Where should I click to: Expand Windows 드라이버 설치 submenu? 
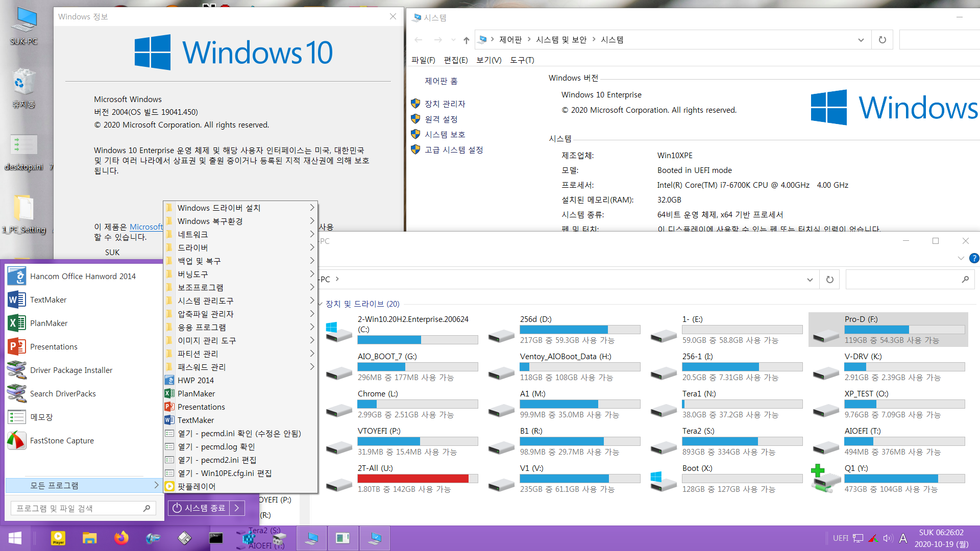coord(240,208)
